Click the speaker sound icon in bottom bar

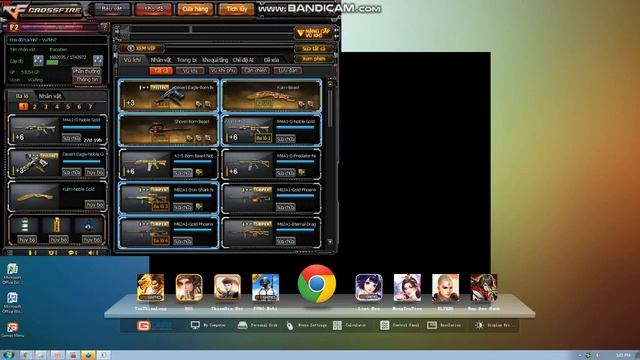[92, 253]
